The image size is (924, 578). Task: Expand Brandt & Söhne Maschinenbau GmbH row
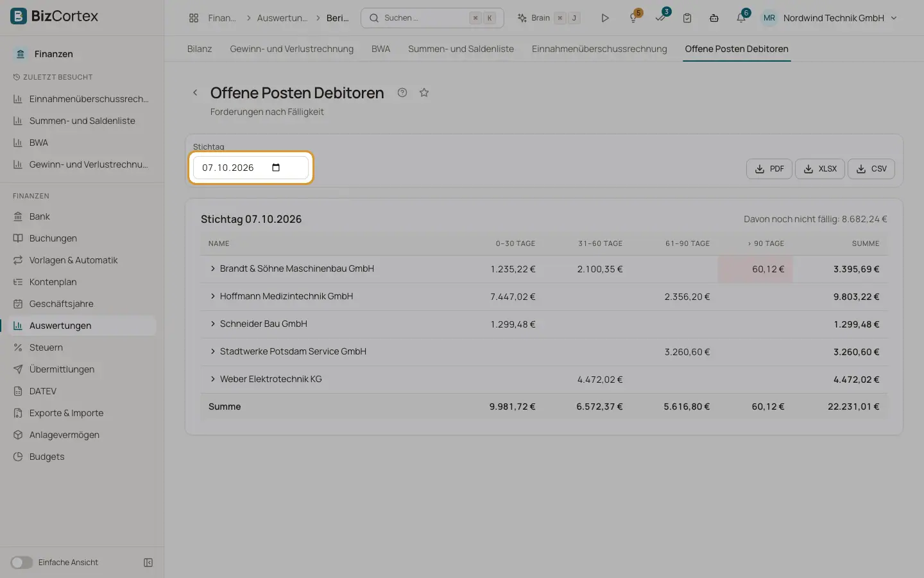click(x=213, y=268)
